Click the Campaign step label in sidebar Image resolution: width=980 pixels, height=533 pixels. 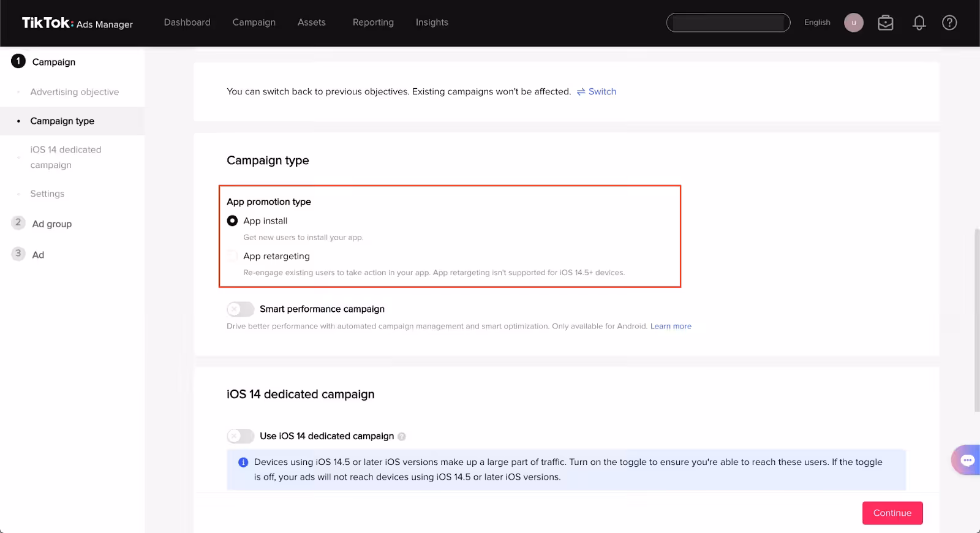point(54,62)
